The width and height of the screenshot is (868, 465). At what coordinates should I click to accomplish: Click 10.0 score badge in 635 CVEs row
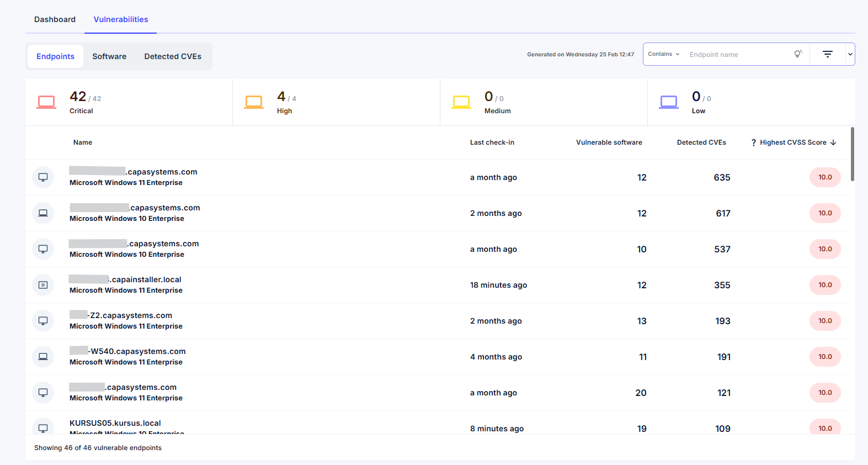click(825, 177)
